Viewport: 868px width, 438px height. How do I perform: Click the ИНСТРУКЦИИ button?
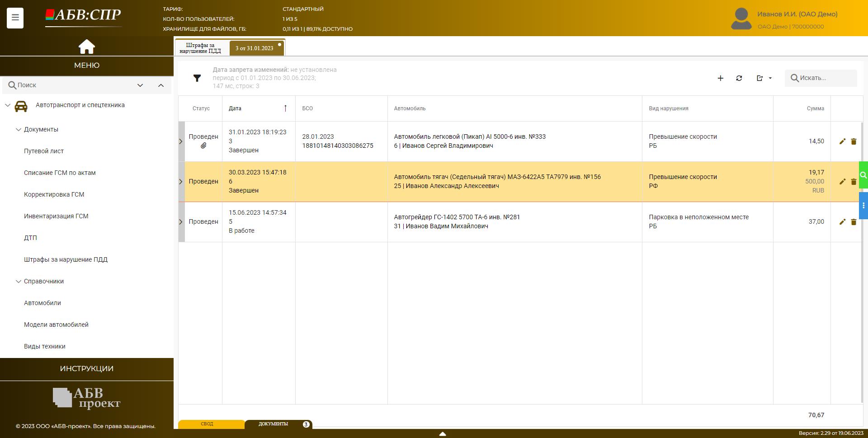(x=86, y=369)
